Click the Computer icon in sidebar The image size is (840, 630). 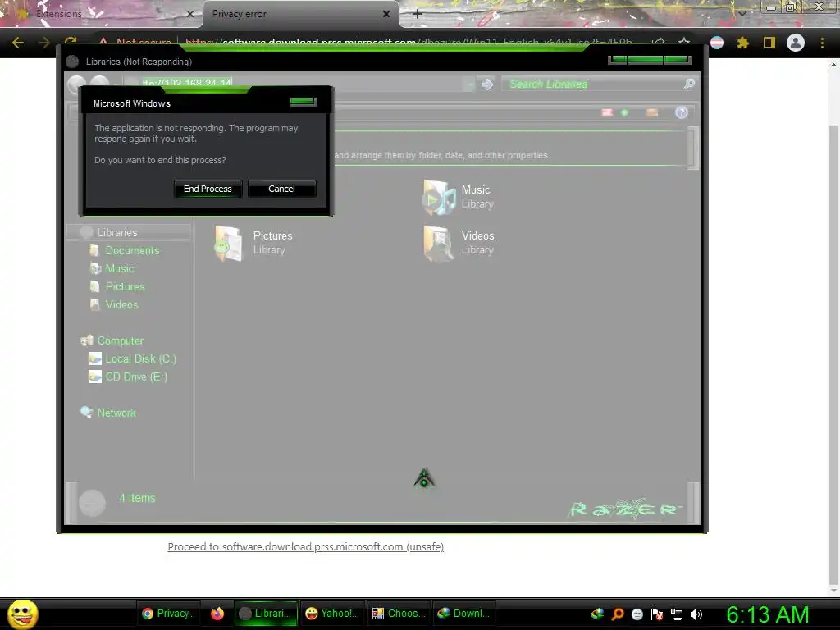(x=87, y=340)
